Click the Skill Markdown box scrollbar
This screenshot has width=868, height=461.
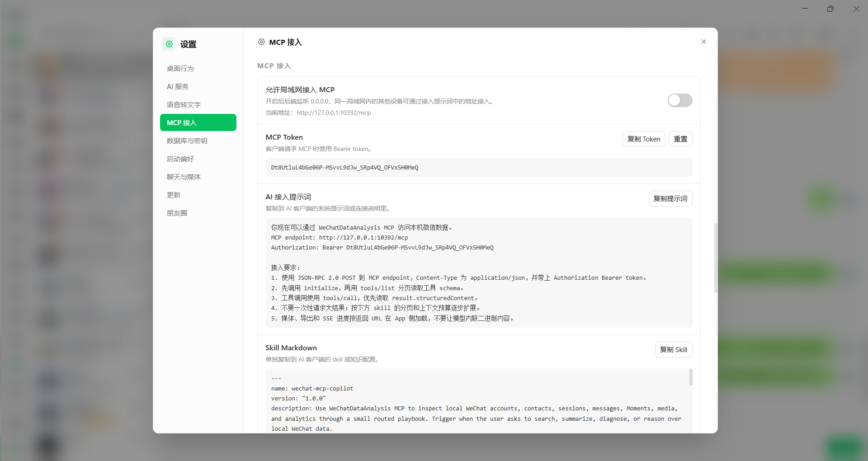coord(691,377)
